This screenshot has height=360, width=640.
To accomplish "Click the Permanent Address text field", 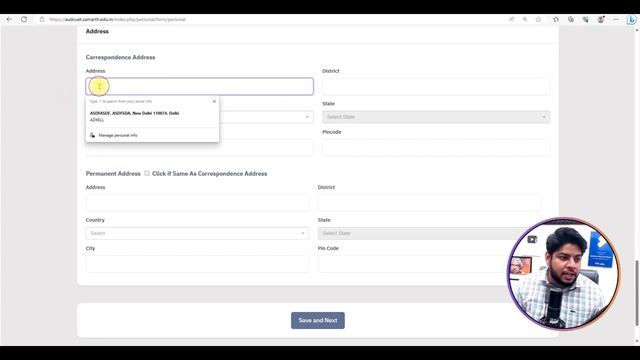I will [197, 203].
